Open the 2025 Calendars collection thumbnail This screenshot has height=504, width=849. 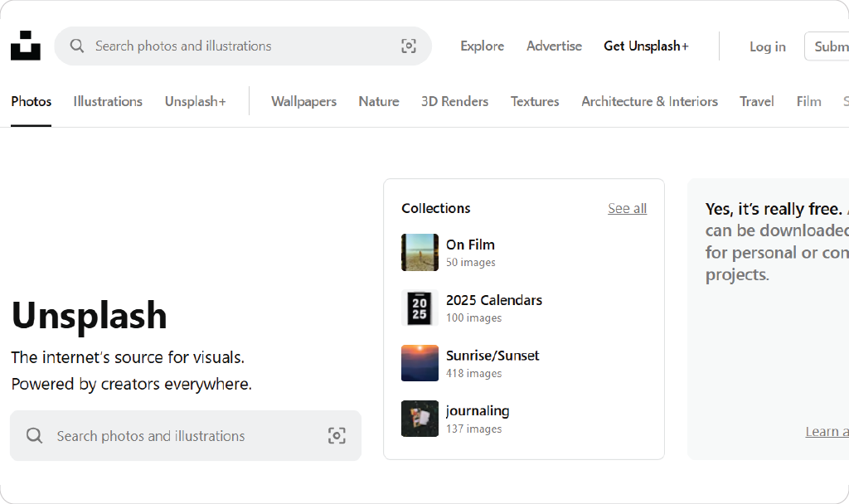420,308
